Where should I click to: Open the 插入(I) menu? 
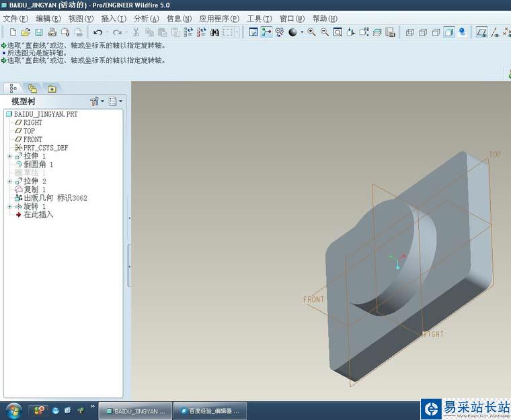113,19
